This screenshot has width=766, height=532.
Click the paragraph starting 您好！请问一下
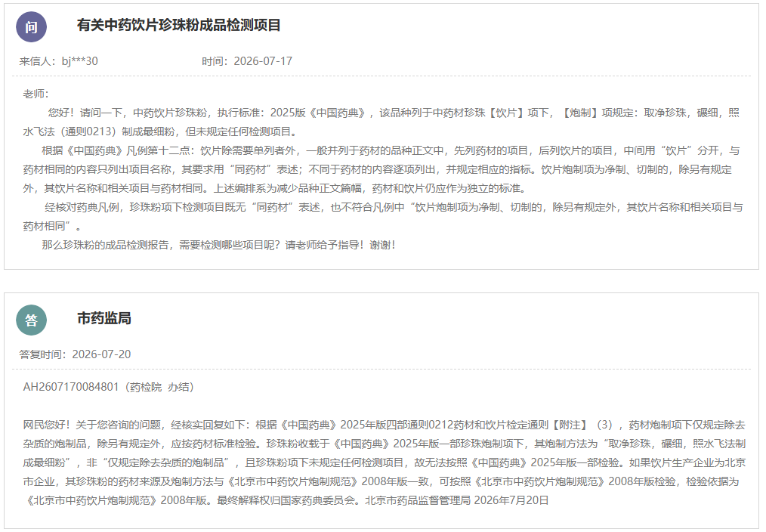pyautogui.click(x=381, y=122)
